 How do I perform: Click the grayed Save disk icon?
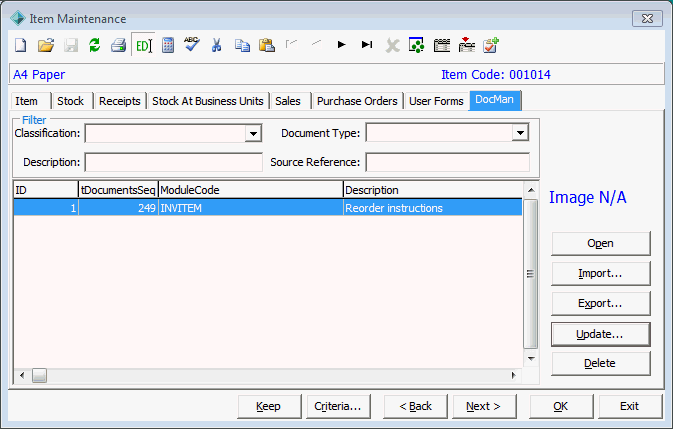tap(71, 45)
